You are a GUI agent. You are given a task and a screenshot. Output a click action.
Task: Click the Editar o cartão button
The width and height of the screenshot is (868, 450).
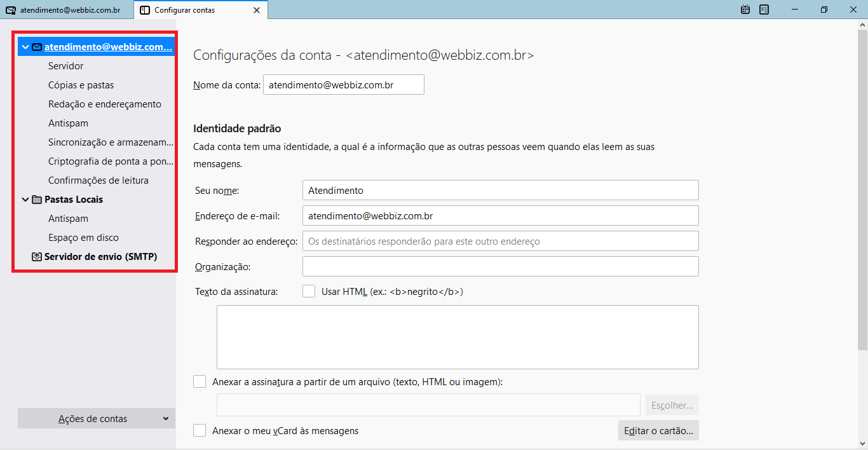(x=658, y=430)
